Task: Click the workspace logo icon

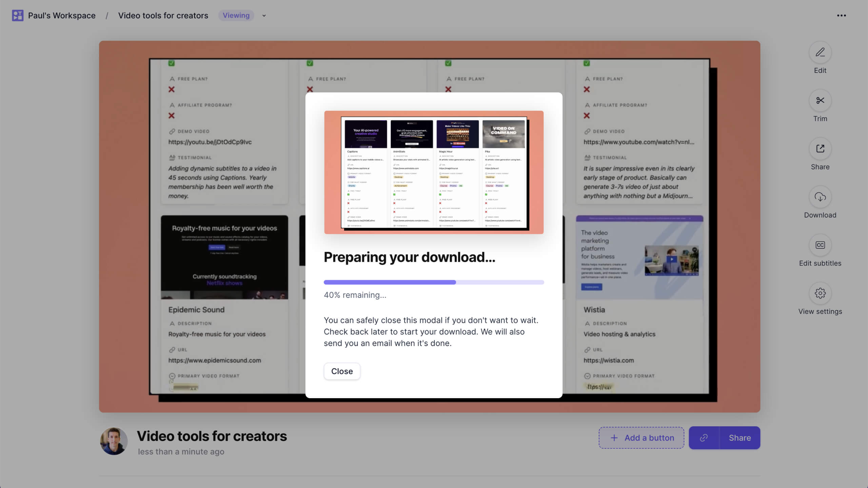Action: coord(18,16)
